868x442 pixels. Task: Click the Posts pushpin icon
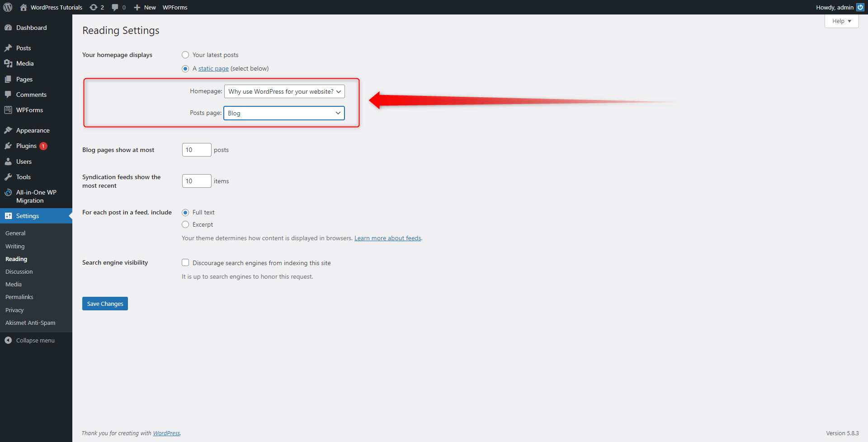click(x=8, y=48)
